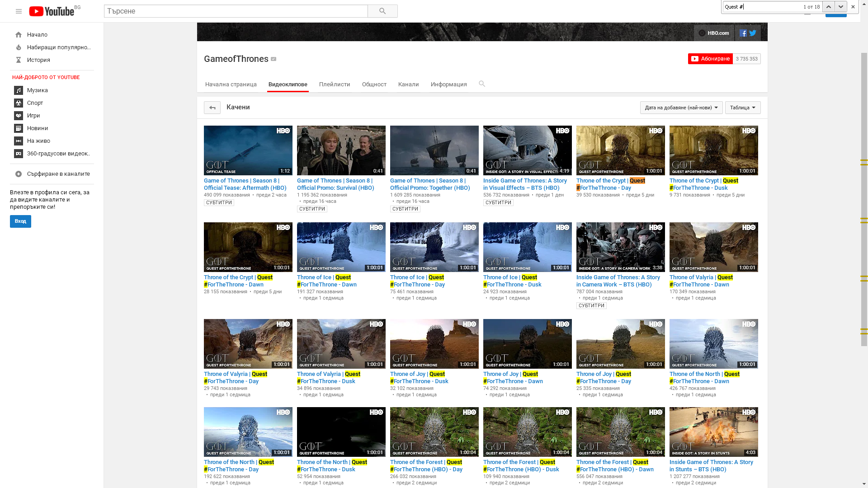
Task: Open Inside GoT Stunts BTS title
Action: coord(711,466)
